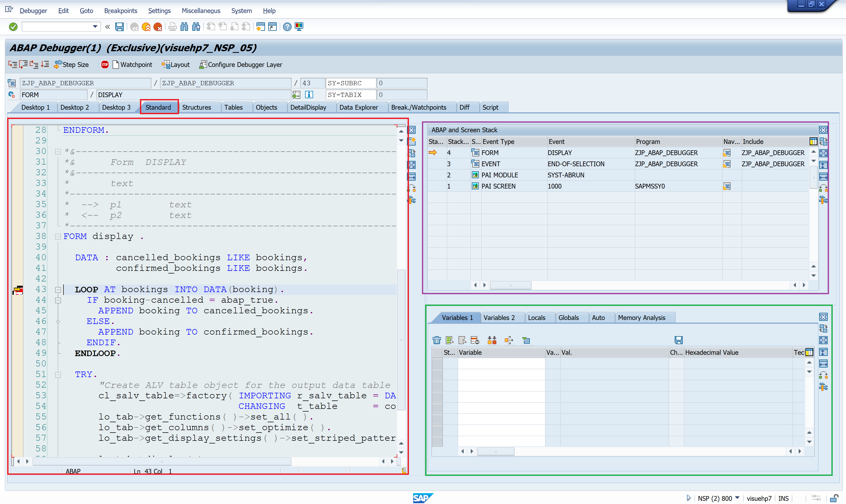Open the Breakpoints menu
The width and height of the screenshot is (846, 504).
click(x=121, y=11)
